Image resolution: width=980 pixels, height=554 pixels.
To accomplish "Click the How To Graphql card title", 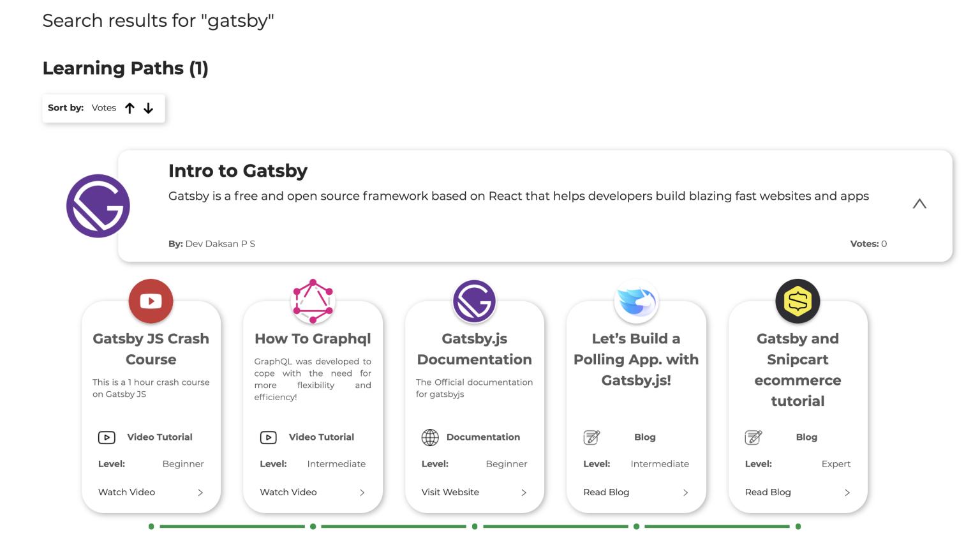I will click(x=313, y=339).
